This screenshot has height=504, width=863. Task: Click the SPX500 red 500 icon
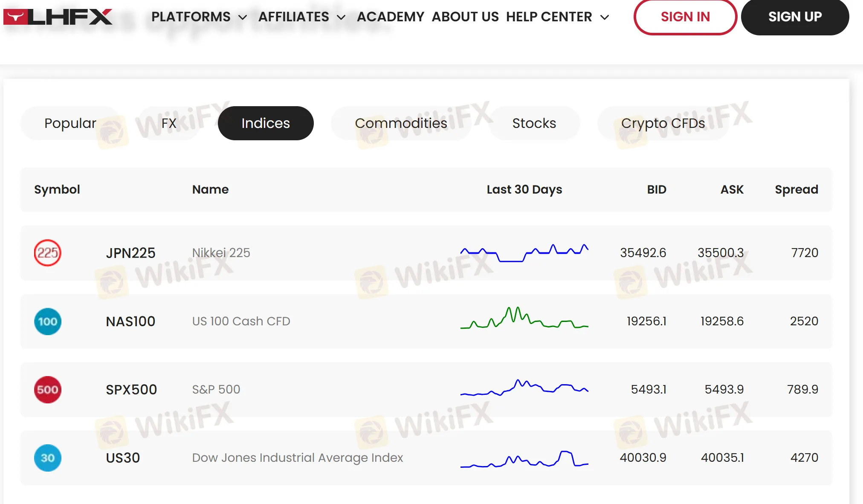pyautogui.click(x=47, y=390)
